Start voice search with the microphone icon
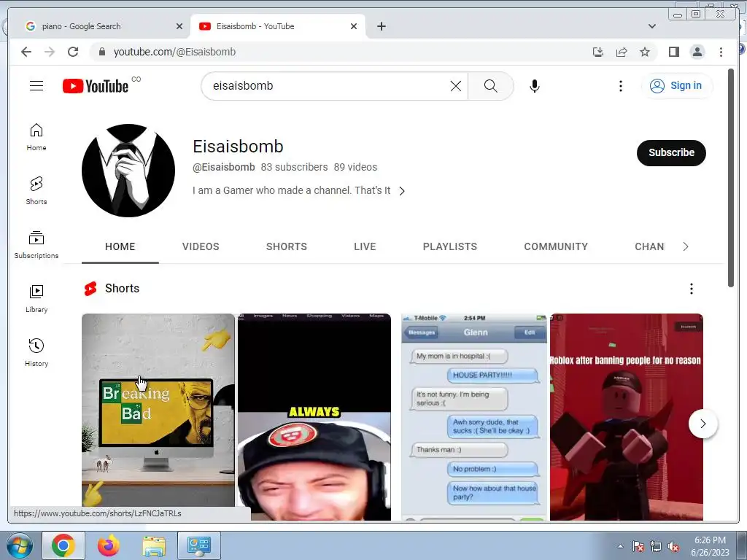 click(535, 86)
